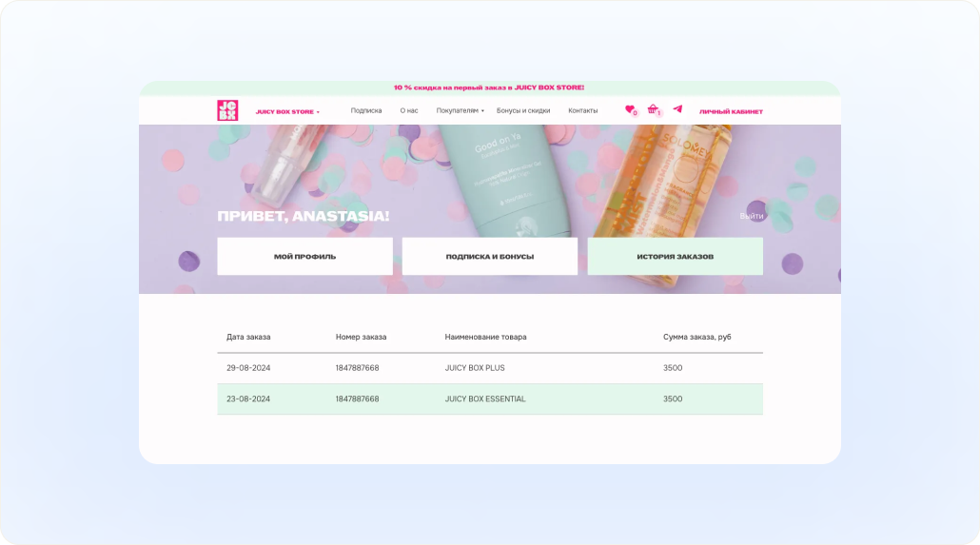Open the Контакты menu item
The height and width of the screenshot is (545, 980).
582,110
